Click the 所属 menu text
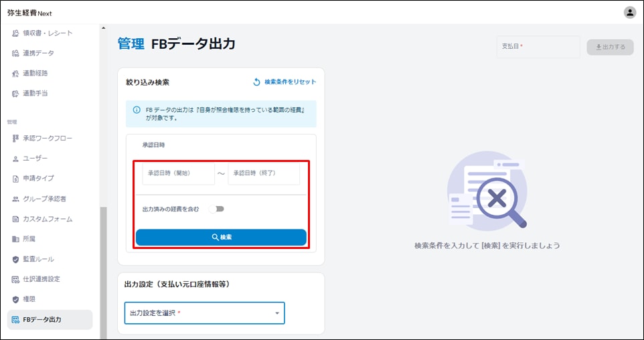This screenshot has width=644, height=340. [x=29, y=239]
